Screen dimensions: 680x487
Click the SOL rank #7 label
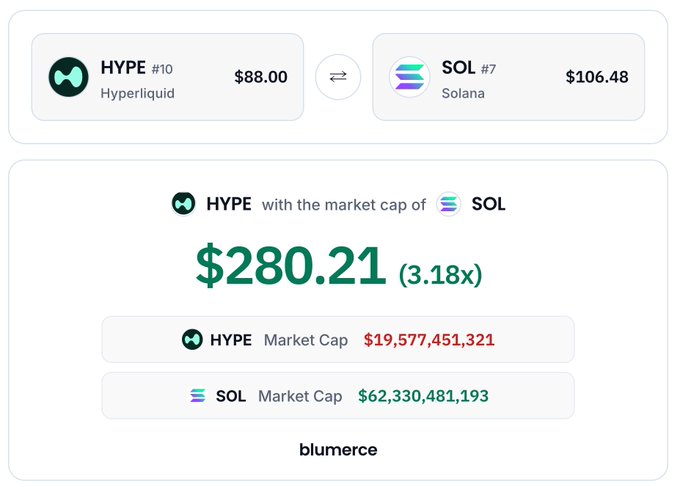click(488, 69)
